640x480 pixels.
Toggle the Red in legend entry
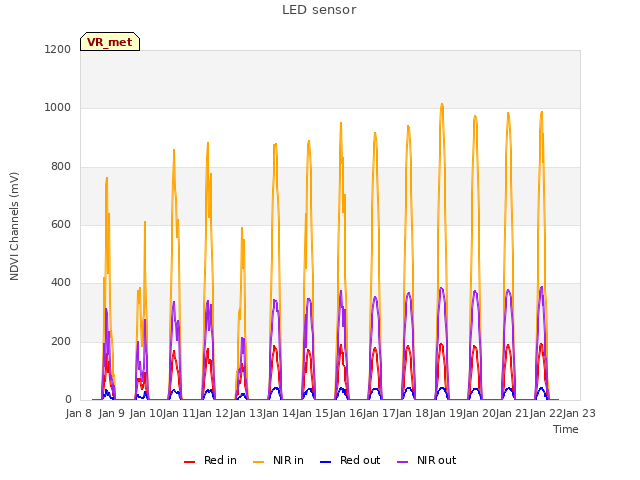(x=211, y=460)
